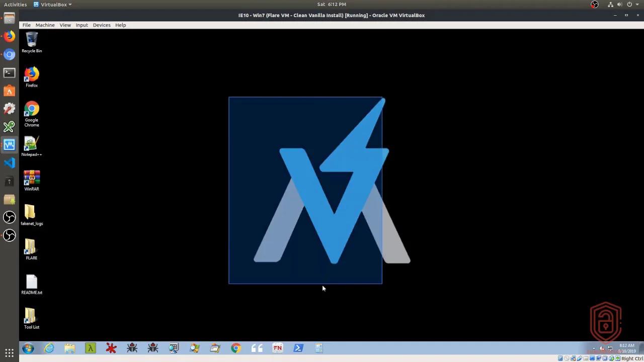Click the red splat taskbar icon

point(111,348)
